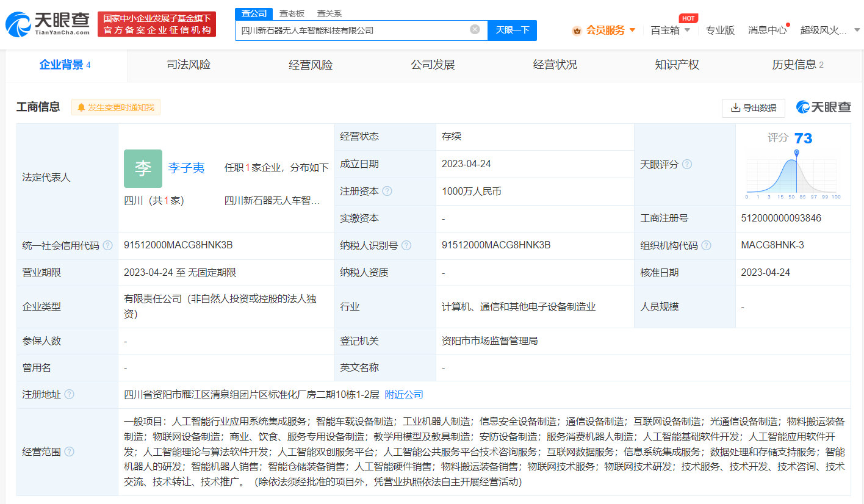Click the 组织机构代码 value MACG8HNK-3
The height and width of the screenshot is (504, 864).
point(772,245)
